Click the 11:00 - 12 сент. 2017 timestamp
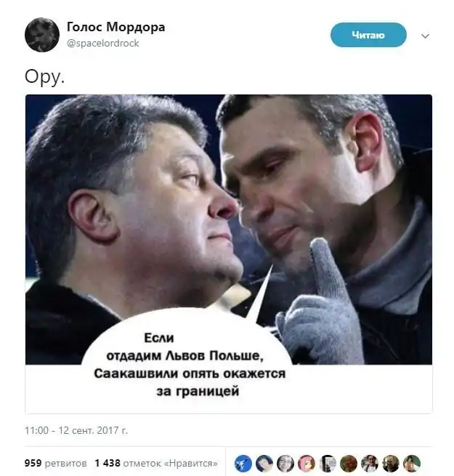The image size is (454, 476). pos(76,430)
